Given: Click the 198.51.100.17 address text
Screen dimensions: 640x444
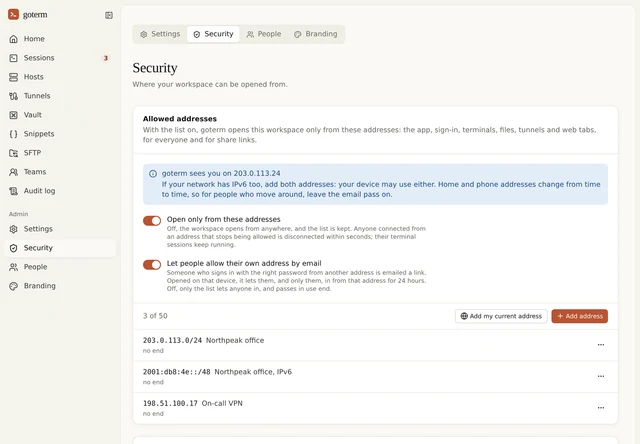Looking at the screenshot, I should [x=170, y=403].
